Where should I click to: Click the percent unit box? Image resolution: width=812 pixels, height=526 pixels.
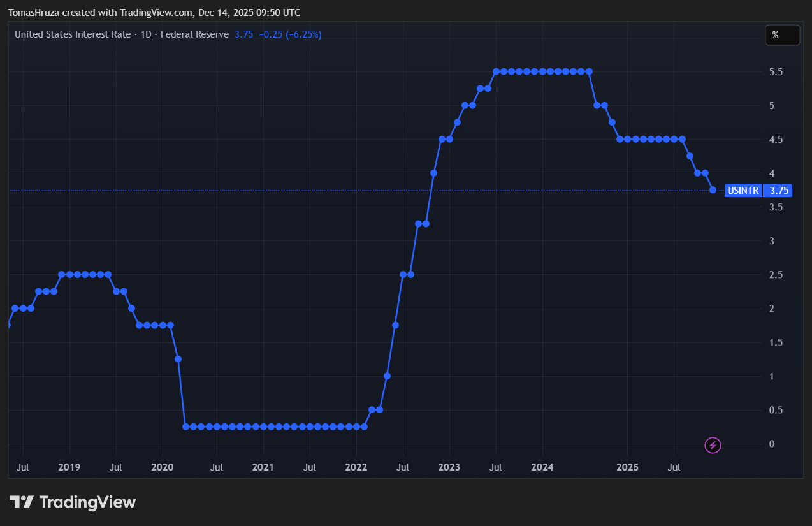coord(782,35)
